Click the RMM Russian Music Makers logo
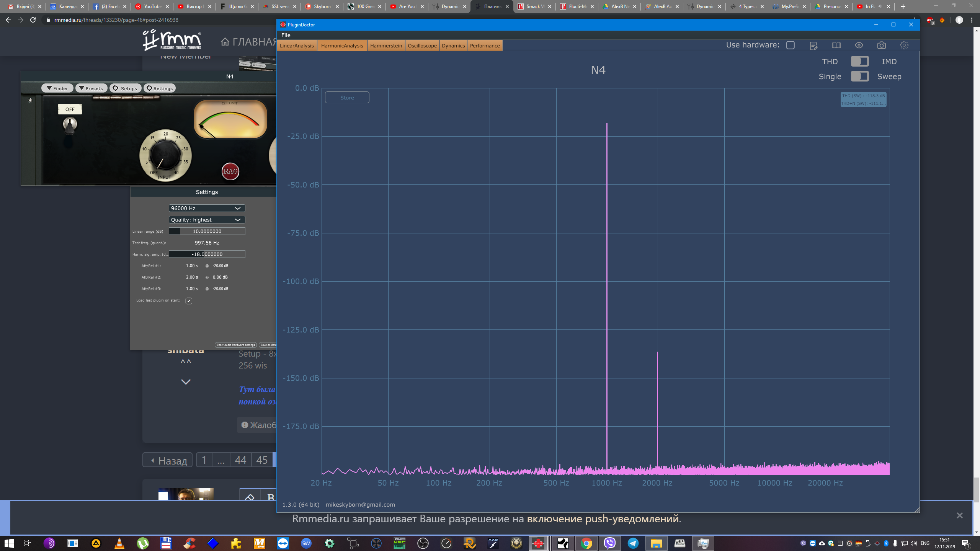Viewport: 980px width, 551px height. click(x=172, y=40)
